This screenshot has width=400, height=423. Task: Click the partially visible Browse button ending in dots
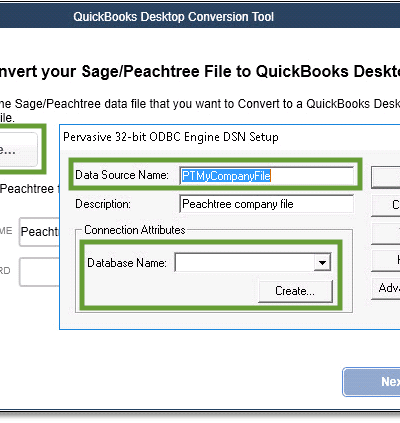(x=18, y=149)
